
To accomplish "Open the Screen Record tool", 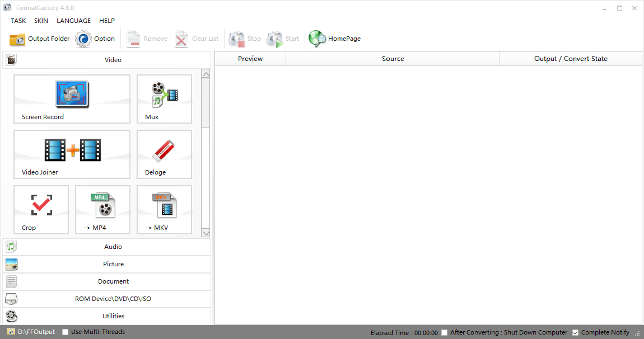I will (72, 99).
